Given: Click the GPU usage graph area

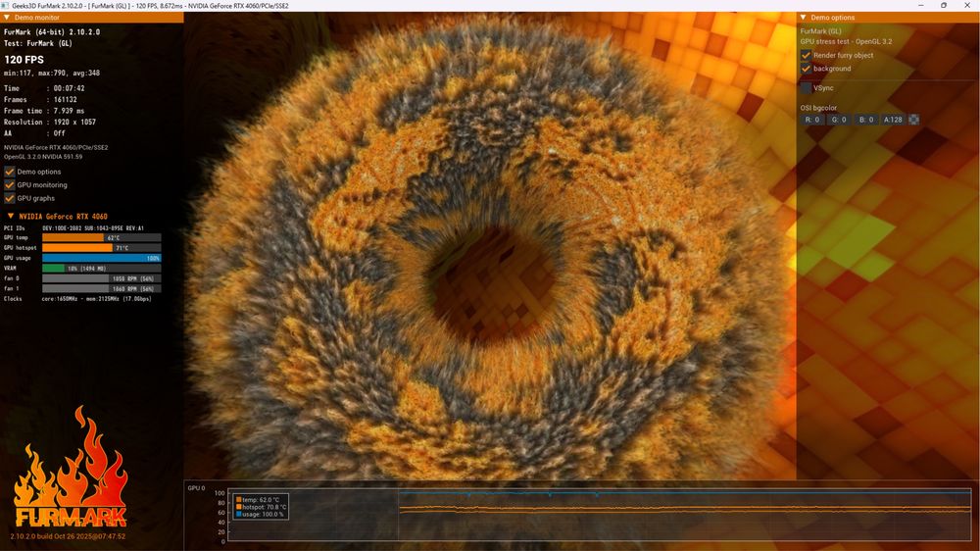Looking at the screenshot, I should (600, 515).
